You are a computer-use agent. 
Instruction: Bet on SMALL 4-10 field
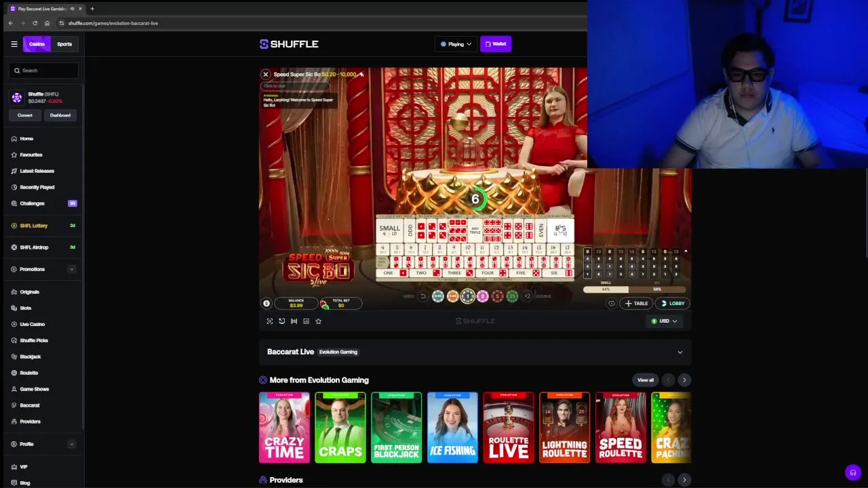coord(389,230)
